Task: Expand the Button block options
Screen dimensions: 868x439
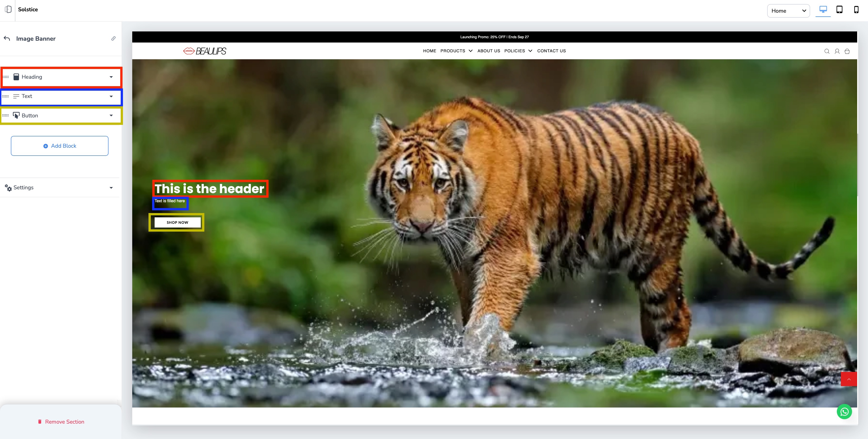Action: coord(111,116)
